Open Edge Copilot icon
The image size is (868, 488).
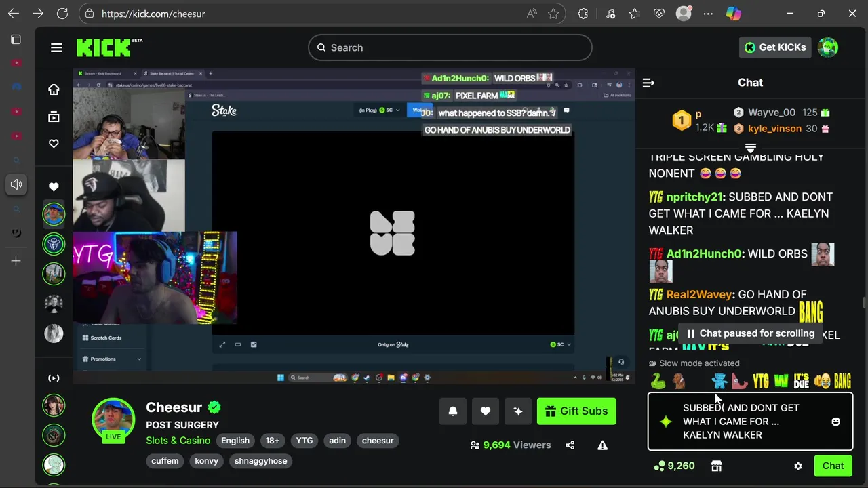click(733, 14)
